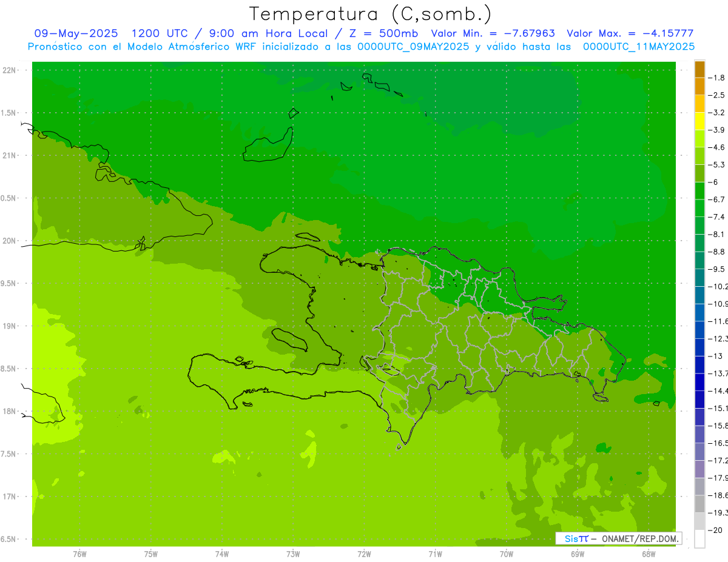Click "Valor Min. = -7.67963" text
This screenshot has width=728, height=562.
point(494,33)
